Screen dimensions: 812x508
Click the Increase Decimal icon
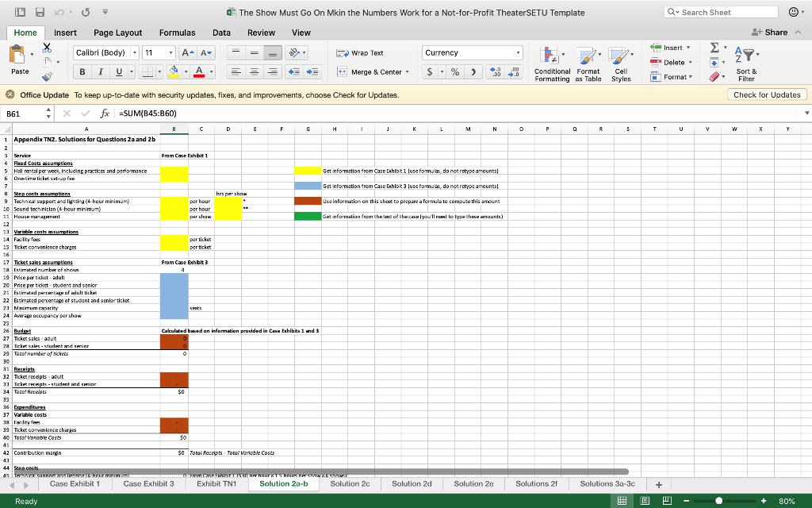click(x=495, y=71)
